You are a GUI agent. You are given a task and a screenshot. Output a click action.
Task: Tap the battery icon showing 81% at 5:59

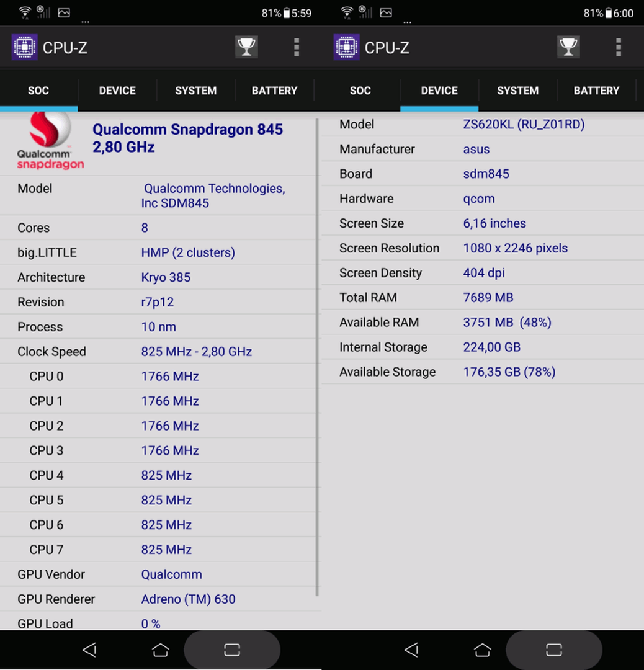pyautogui.click(x=286, y=13)
